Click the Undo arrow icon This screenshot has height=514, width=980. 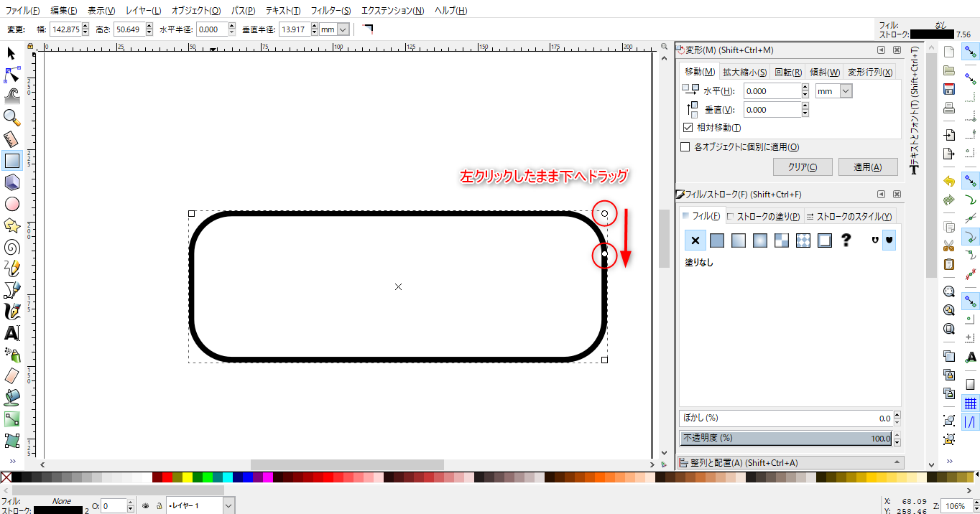pyautogui.click(x=949, y=181)
